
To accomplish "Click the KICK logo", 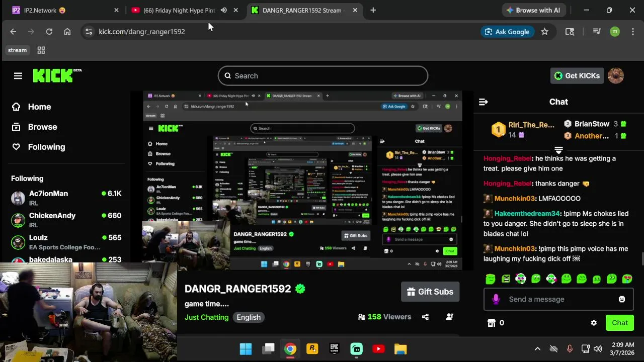I will (x=57, y=75).
